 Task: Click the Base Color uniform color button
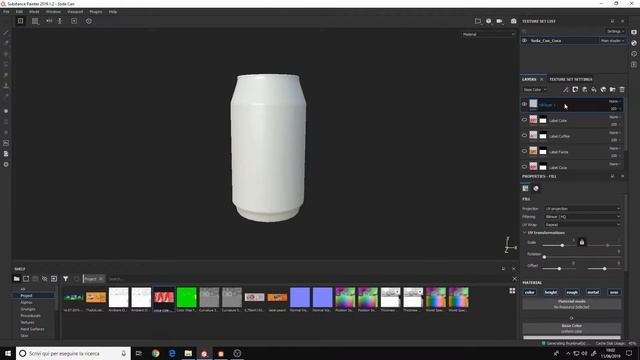(x=571, y=329)
